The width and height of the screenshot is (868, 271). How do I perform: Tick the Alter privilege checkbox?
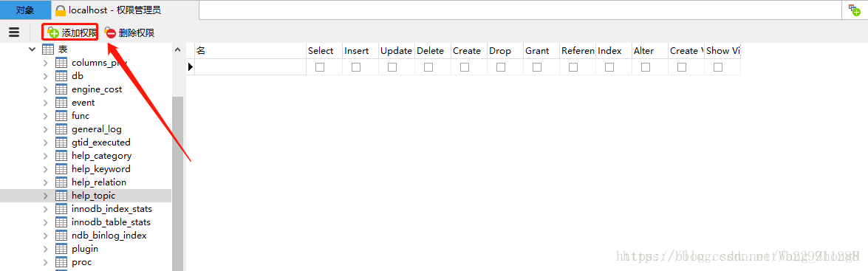click(x=646, y=67)
